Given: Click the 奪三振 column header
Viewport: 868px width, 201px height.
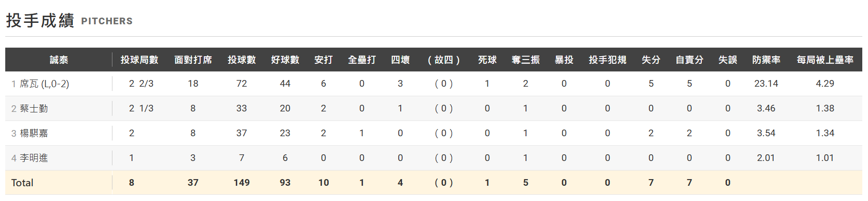Looking at the screenshot, I should point(525,60).
